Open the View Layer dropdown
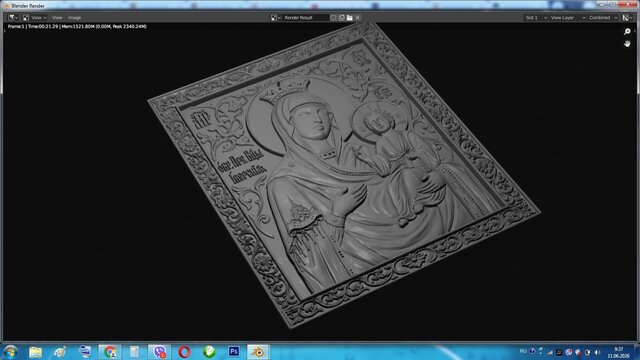The image size is (640, 360). pos(568,18)
